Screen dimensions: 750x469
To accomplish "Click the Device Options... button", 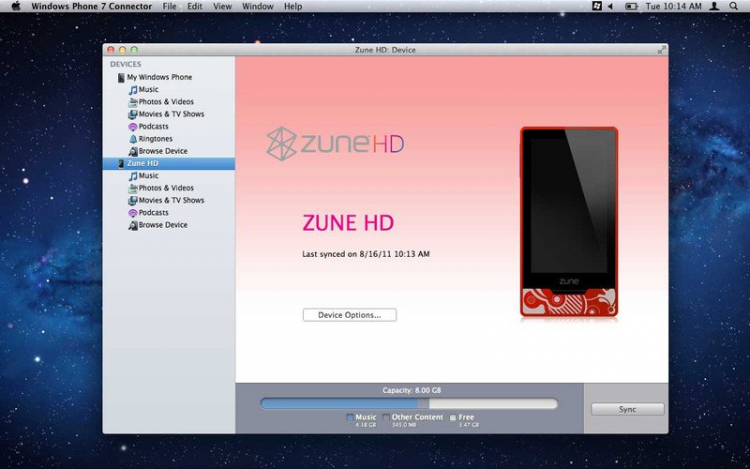I will click(x=350, y=315).
